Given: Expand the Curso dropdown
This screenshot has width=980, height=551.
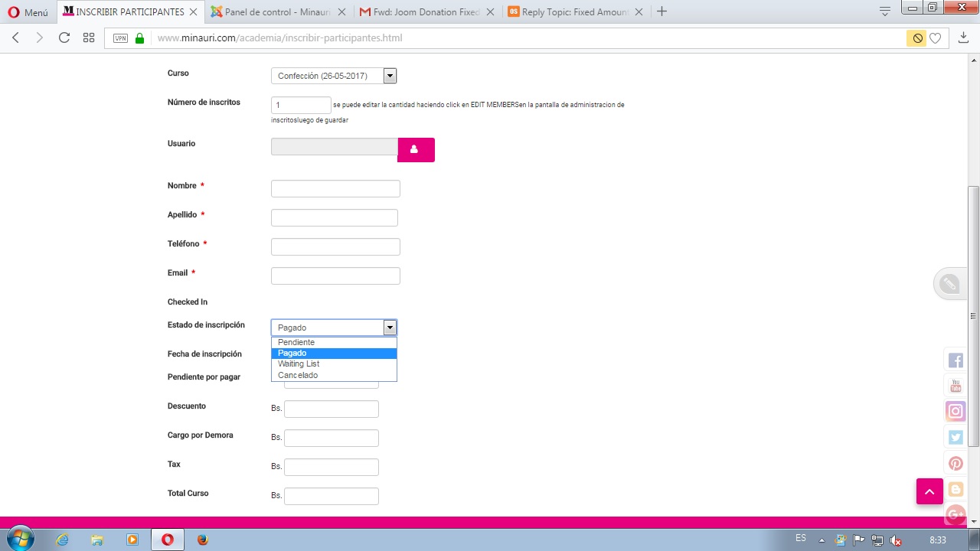Looking at the screenshot, I should point(390,76).
